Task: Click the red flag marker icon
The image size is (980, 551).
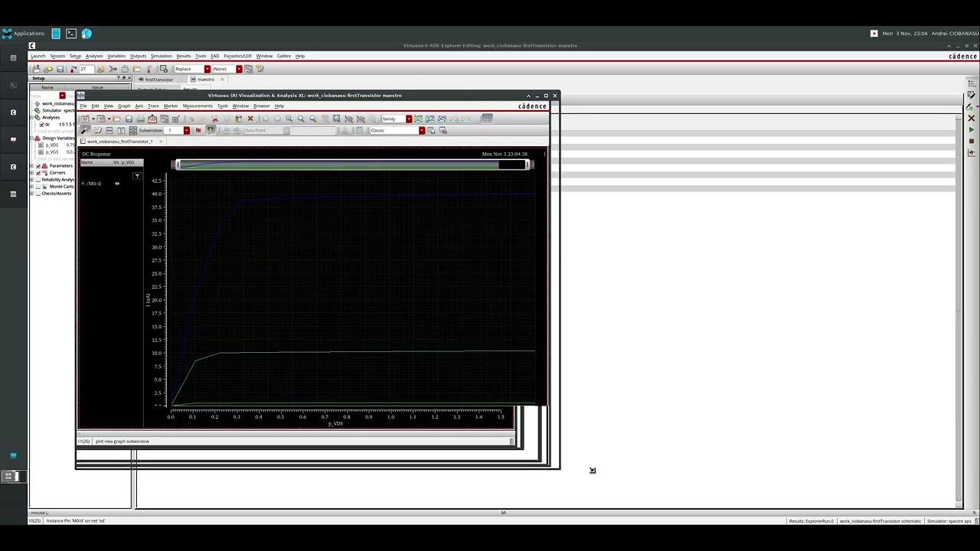Action: pyautogui.click(x=198, y=130)
